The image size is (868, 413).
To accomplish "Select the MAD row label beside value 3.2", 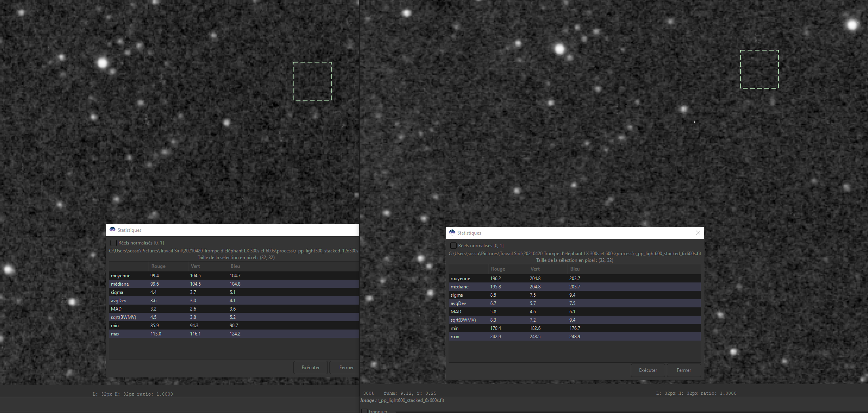I will click(116, 309).
